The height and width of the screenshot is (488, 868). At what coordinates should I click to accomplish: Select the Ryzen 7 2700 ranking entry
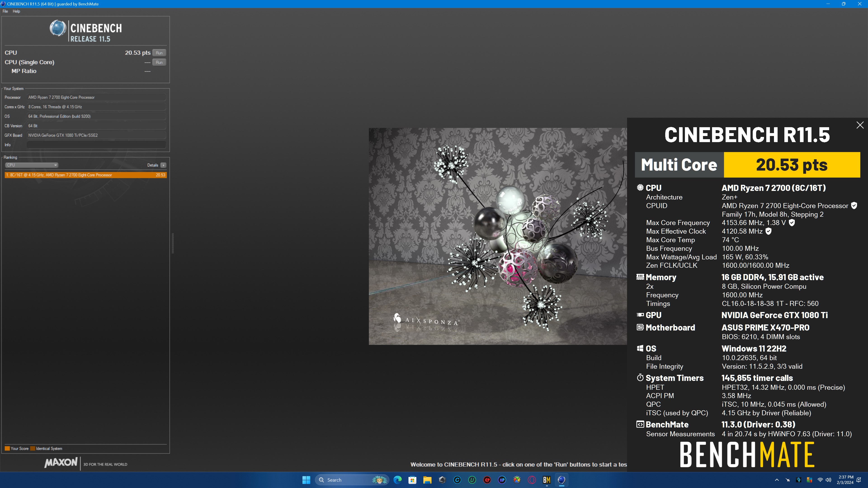[86, 175]
